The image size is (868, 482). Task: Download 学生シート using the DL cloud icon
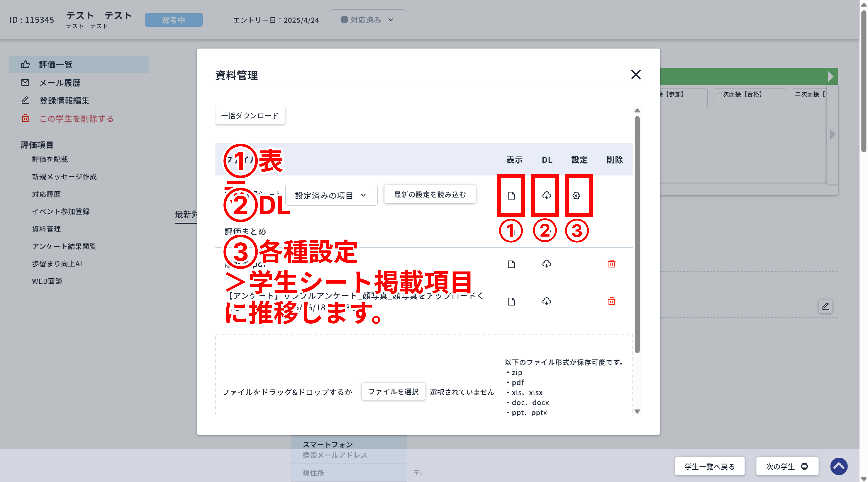546,195
